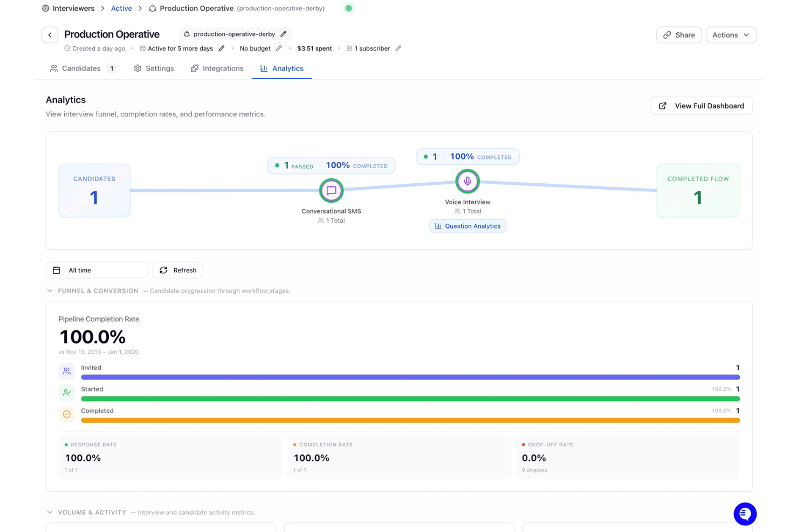The width and height of the screenshot is (798, 532).
Task: Select the Voice Interview microphone node
Action: pos(467,181)
